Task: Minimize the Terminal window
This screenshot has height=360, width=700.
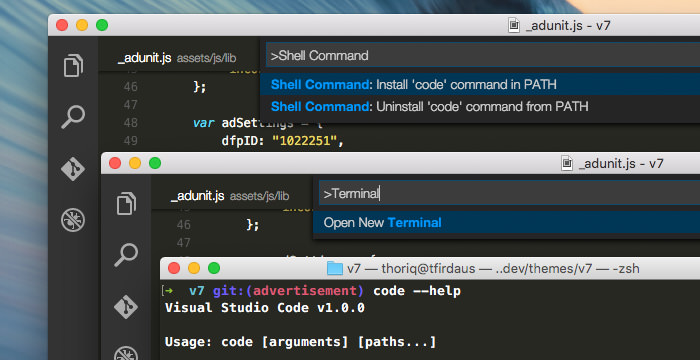Action: pos(194,268)
